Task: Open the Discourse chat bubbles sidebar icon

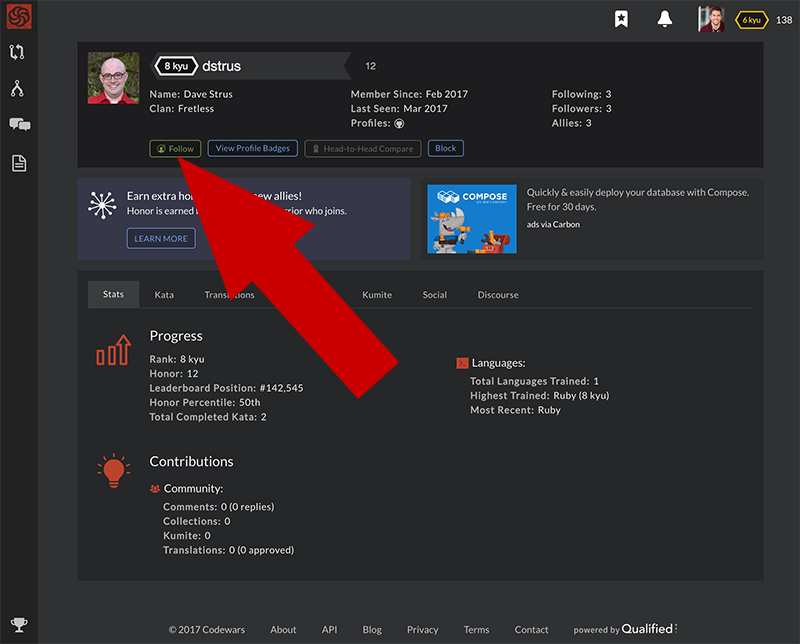Action: tap(19, 125)
